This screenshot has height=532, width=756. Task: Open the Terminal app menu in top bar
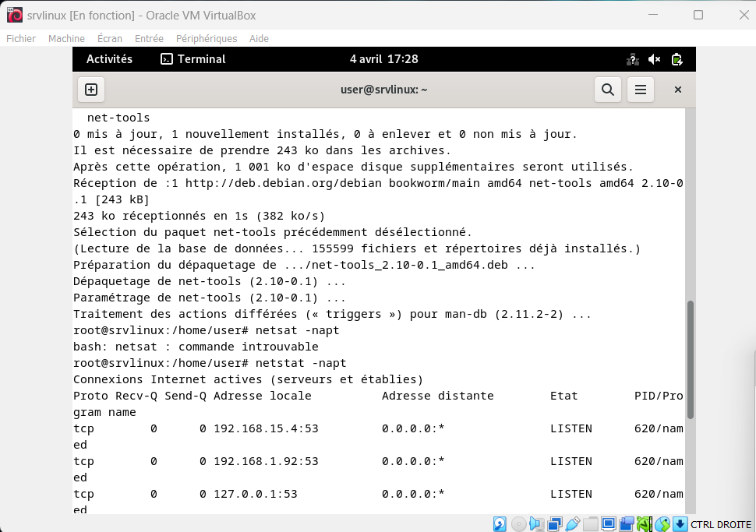click(193, 59)
